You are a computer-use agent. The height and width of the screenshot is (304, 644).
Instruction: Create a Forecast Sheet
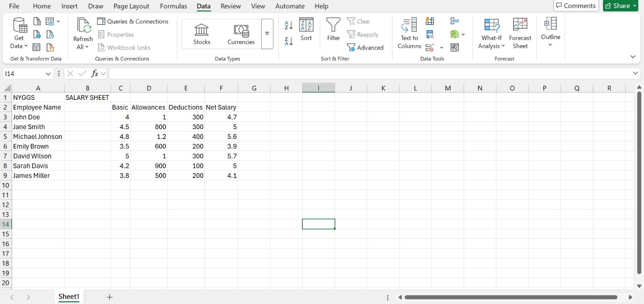click(520, 33)
